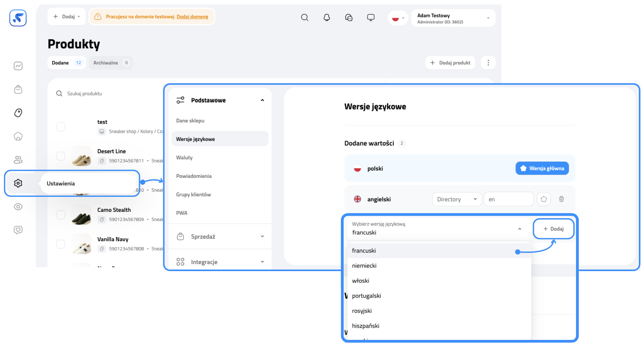Check the box next to test product
The height and width of the screenshot is (347, 644).
click(60, 127)
